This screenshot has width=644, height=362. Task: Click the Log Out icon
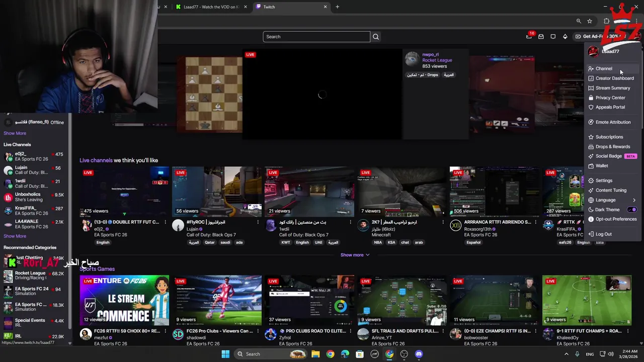pyautogui.click(x=591, y=234)
